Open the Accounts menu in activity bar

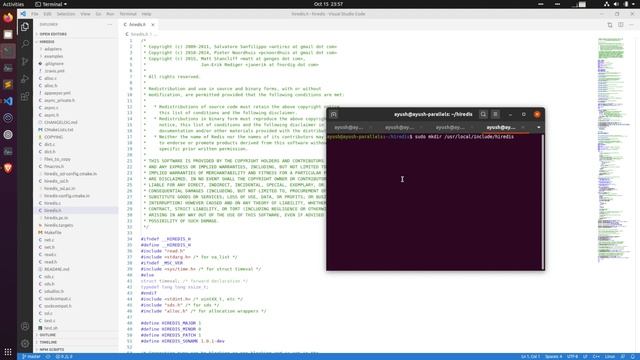(25, 326)
